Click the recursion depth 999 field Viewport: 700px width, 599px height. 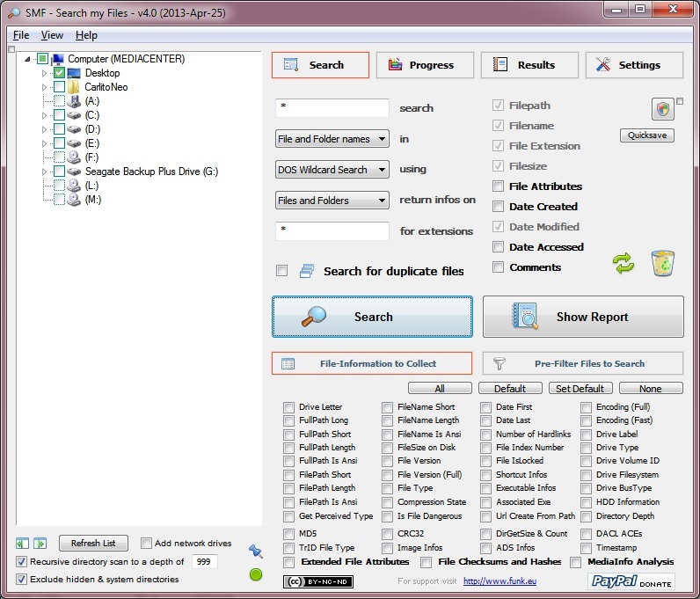[205, 561]
